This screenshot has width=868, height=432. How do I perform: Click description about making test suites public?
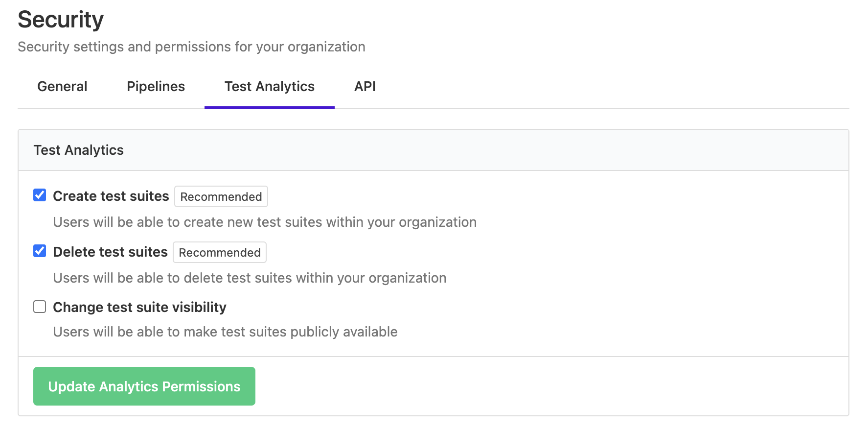click(225, 332)
